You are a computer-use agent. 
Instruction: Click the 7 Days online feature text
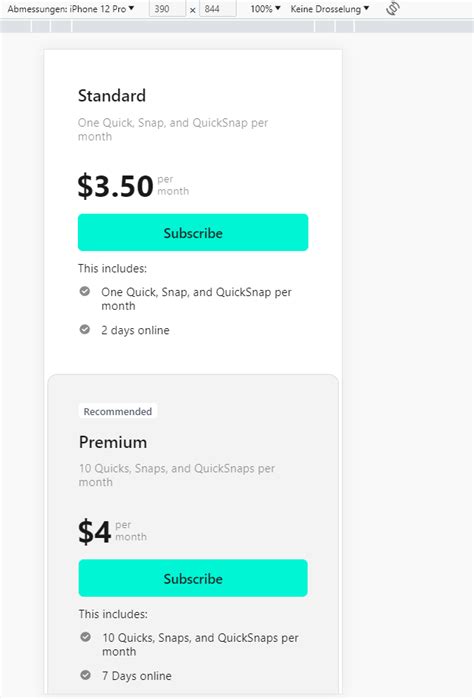(136, 676)
